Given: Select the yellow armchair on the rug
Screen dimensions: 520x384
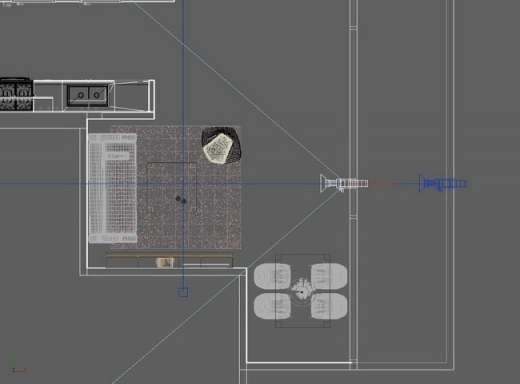Looking at the screenshot, I should tap(221, 145).
